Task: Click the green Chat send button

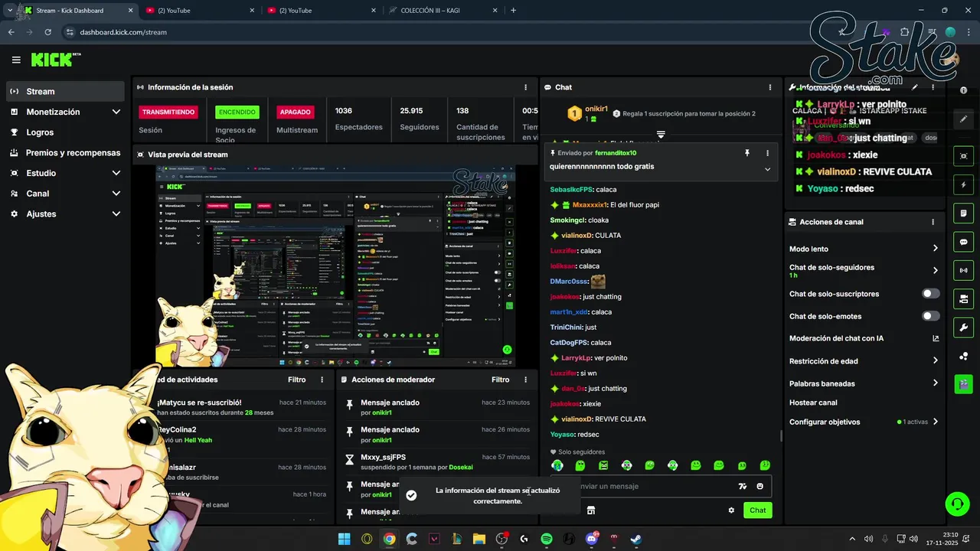Action: pos(757,510)
